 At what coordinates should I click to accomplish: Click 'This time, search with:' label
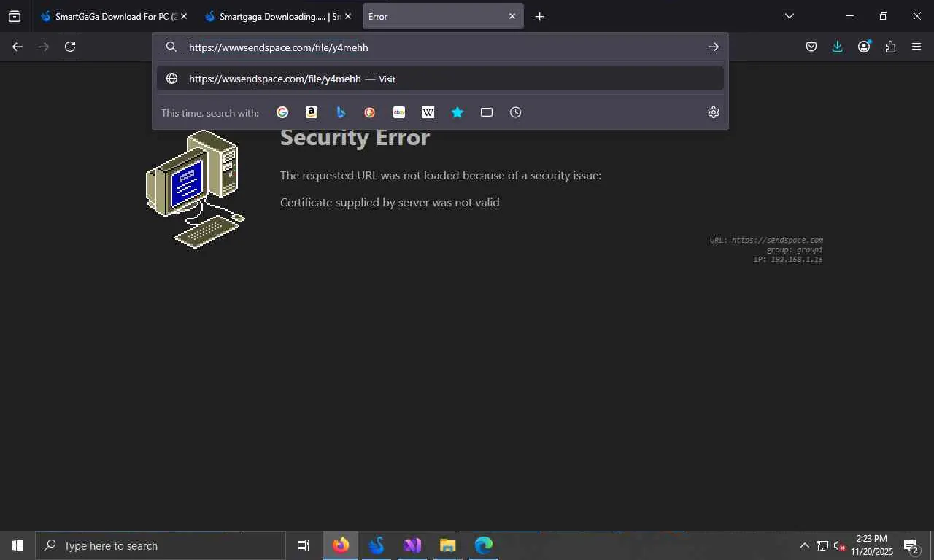pyautogui.click(x=210, y=113)
